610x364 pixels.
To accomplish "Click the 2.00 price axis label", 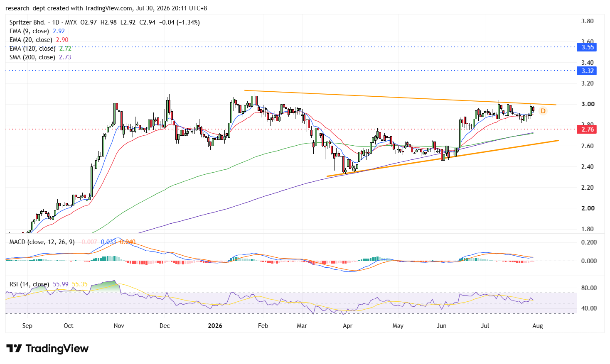I will coord(587,208).
